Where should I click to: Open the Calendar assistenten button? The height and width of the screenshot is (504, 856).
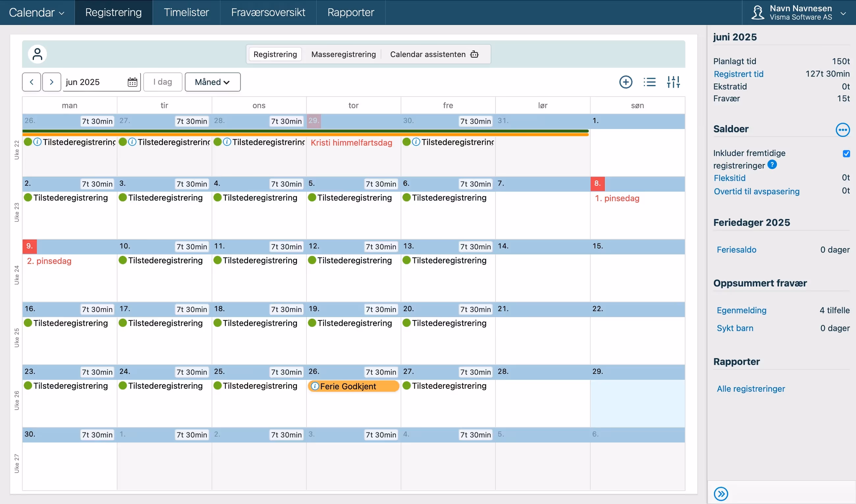[434, 54]
